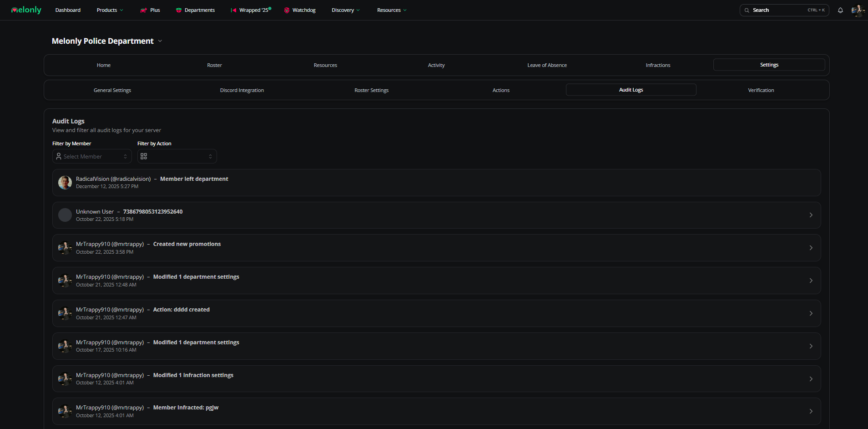The height and width of the screenshot is (429, 868).
Task: Click the "Filter by Member" label
Action: [72, 143]
